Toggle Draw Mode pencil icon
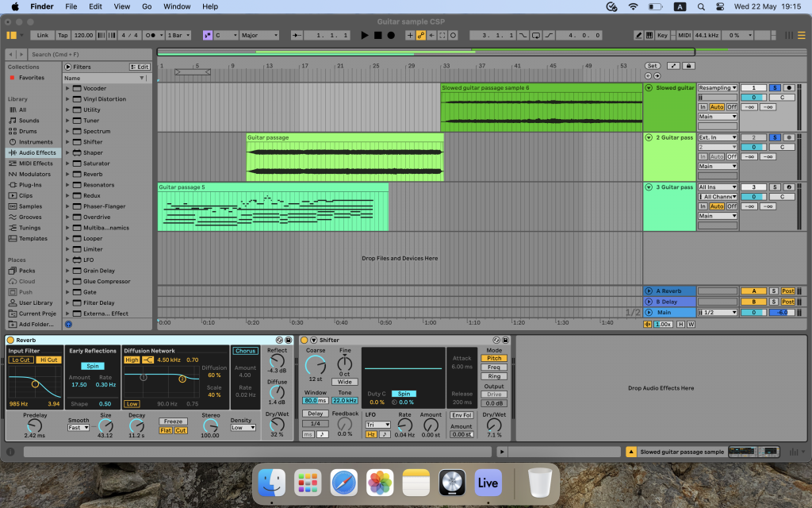 tap(638, 35)
